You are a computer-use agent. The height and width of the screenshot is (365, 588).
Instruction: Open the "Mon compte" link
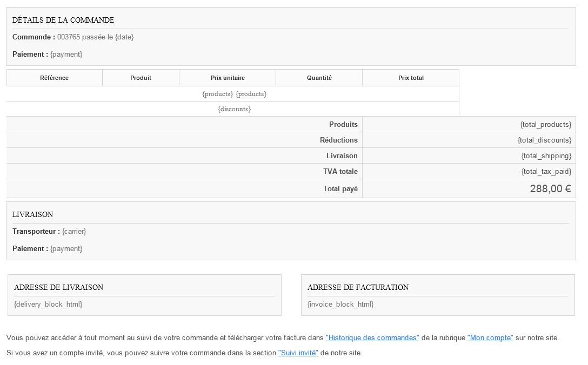click(490, 337)
